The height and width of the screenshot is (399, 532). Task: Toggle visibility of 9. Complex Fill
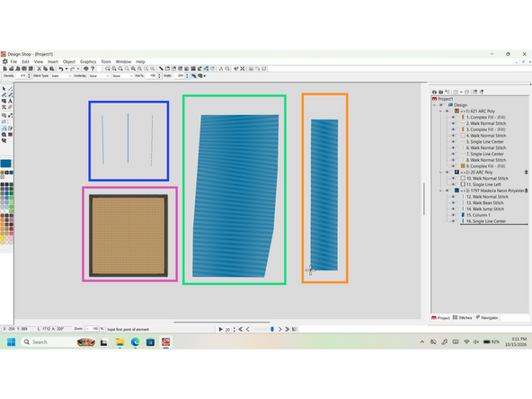pyautogui.click(x=453, y=166)
